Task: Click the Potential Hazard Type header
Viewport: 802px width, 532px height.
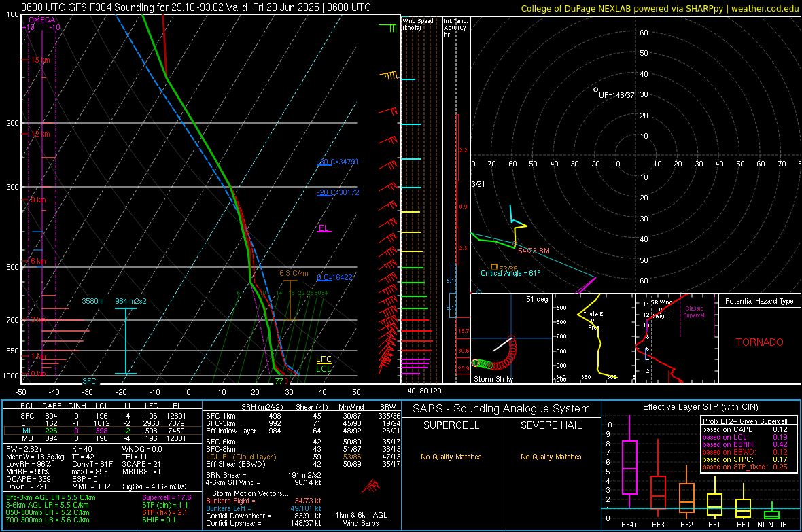Action: click(759, 301)
